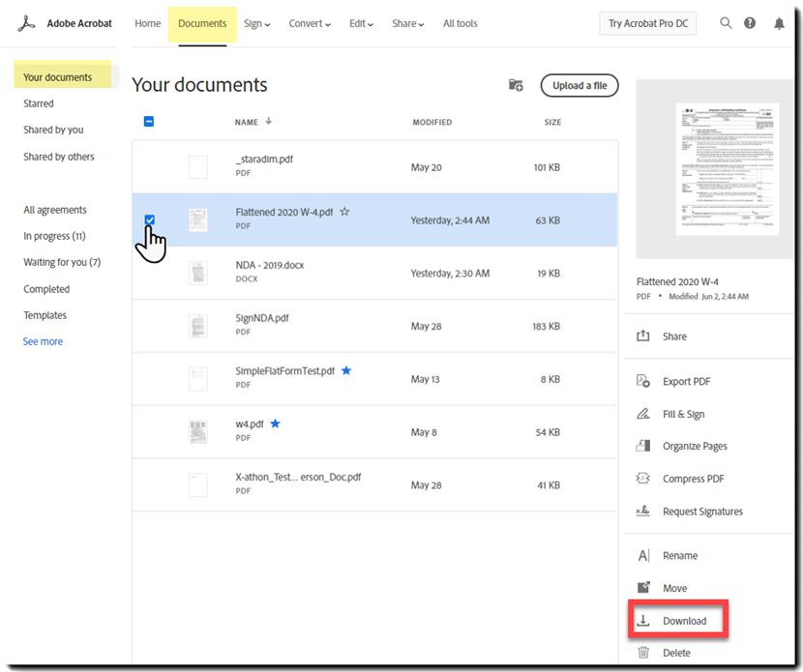Open the Documents tab

pos(202,23)
